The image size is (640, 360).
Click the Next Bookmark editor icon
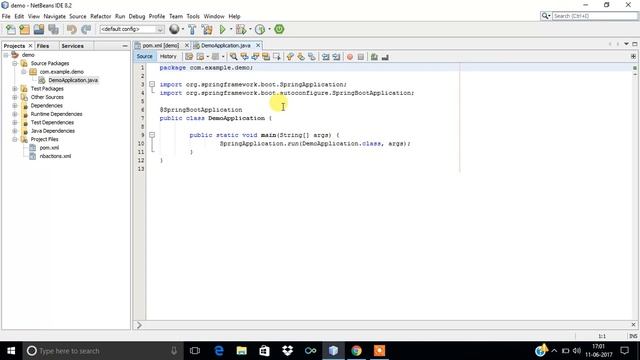[x=301, y=57]
